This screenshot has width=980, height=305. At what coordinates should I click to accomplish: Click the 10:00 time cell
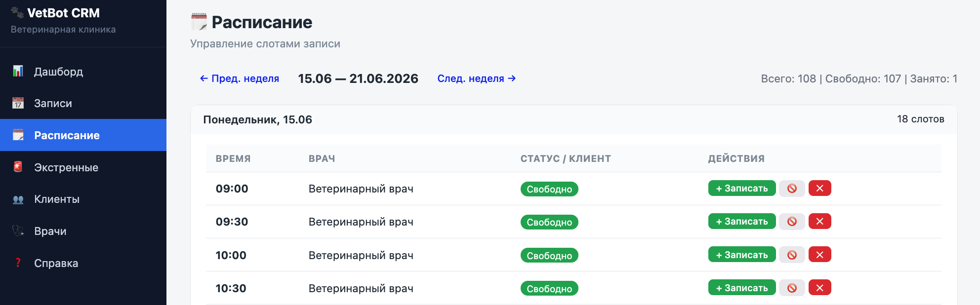pyautogui.click(x=231, y=255)
